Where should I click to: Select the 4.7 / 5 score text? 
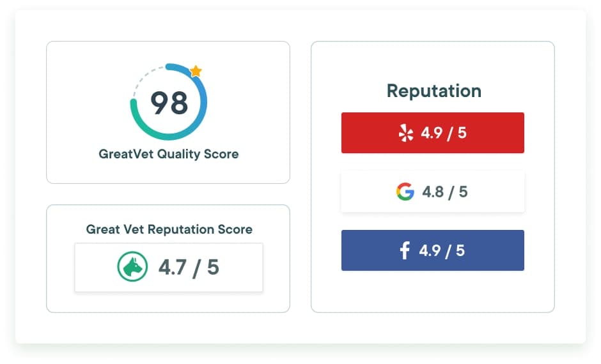tap(189, 267)
